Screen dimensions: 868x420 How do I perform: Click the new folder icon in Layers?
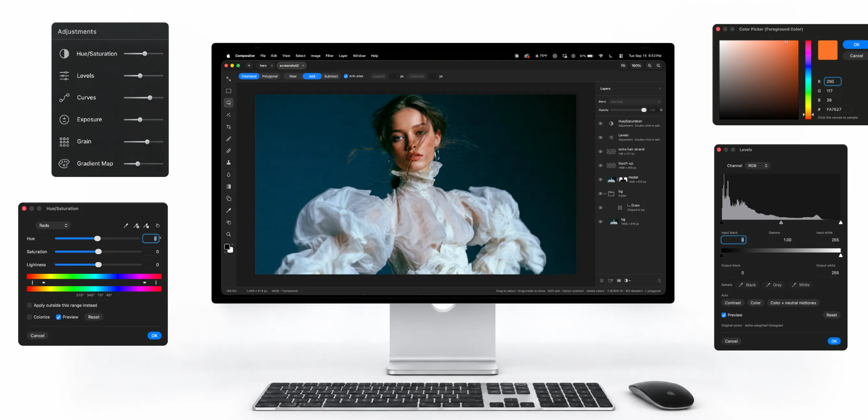(x=610, y=280)
